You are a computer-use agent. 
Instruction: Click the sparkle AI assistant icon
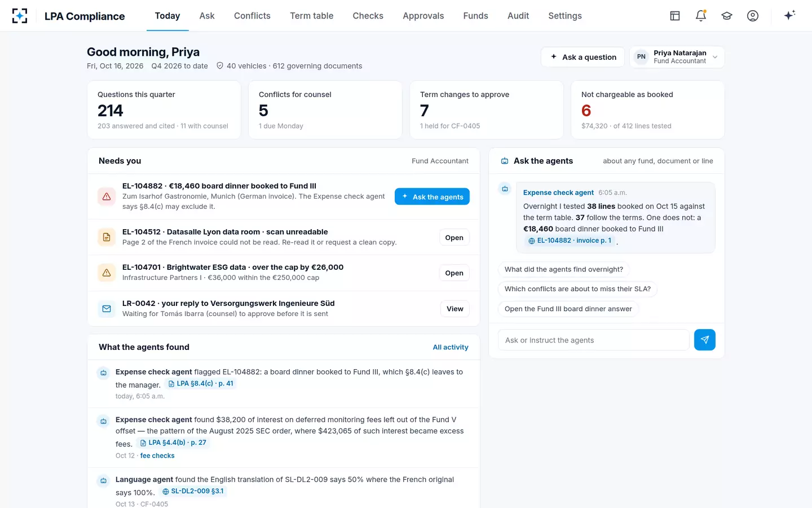coord(789,15)
